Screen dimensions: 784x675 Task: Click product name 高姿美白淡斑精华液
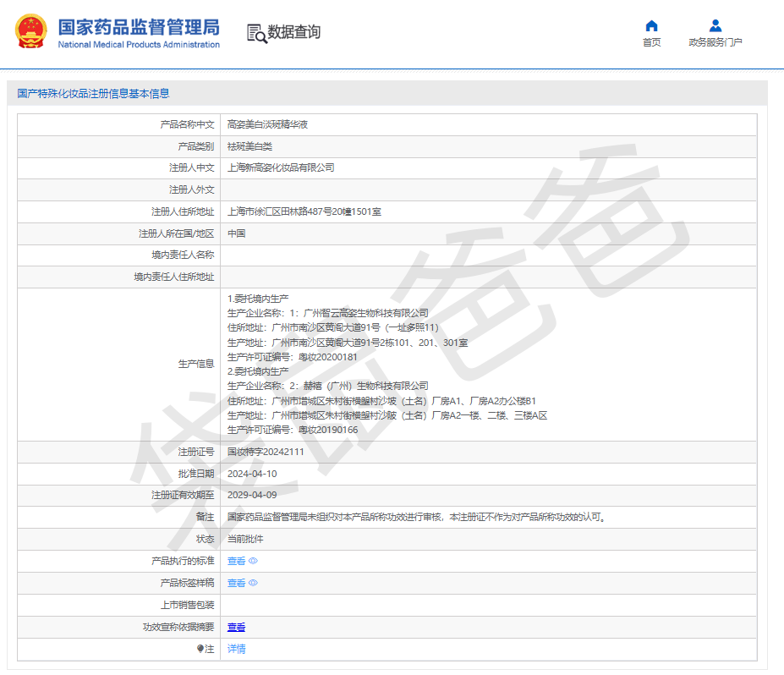coord(267,124)
